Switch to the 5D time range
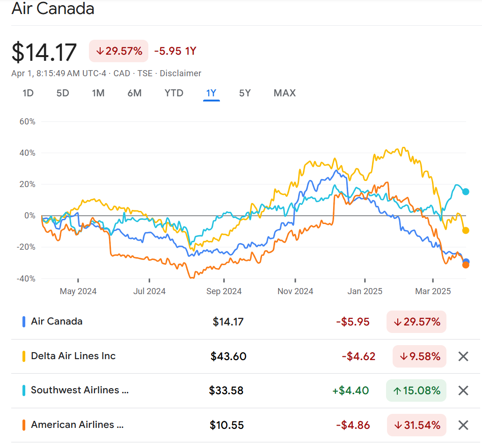This screenshot has width=482, height=448. [63, 93]
